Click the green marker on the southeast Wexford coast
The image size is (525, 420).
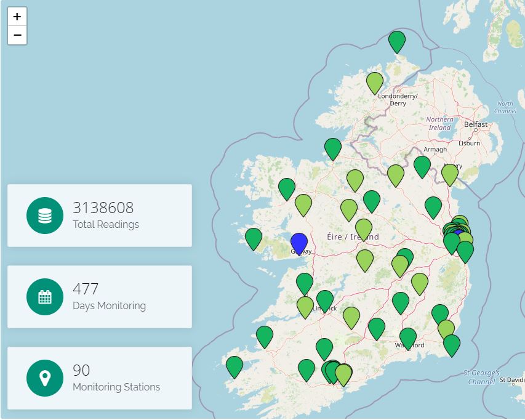(452, 344)
